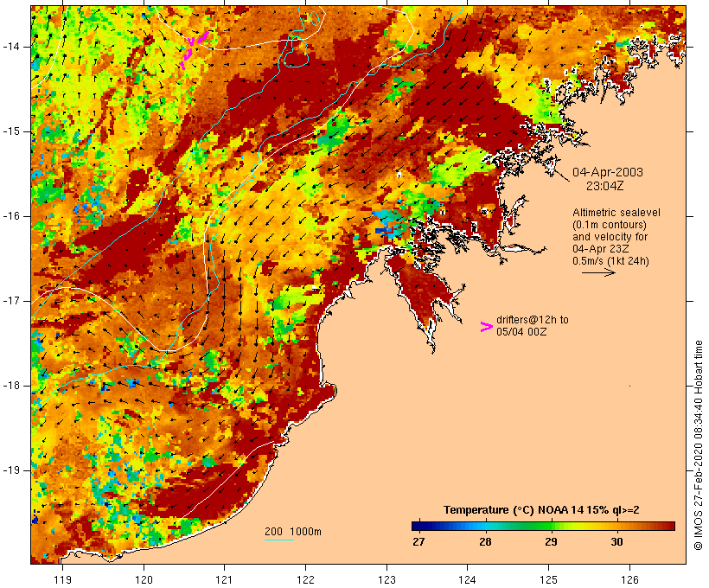Click the 0.5m/s velocity scale arrow
The height and width of the screenshot is (588, 709).
598,272
